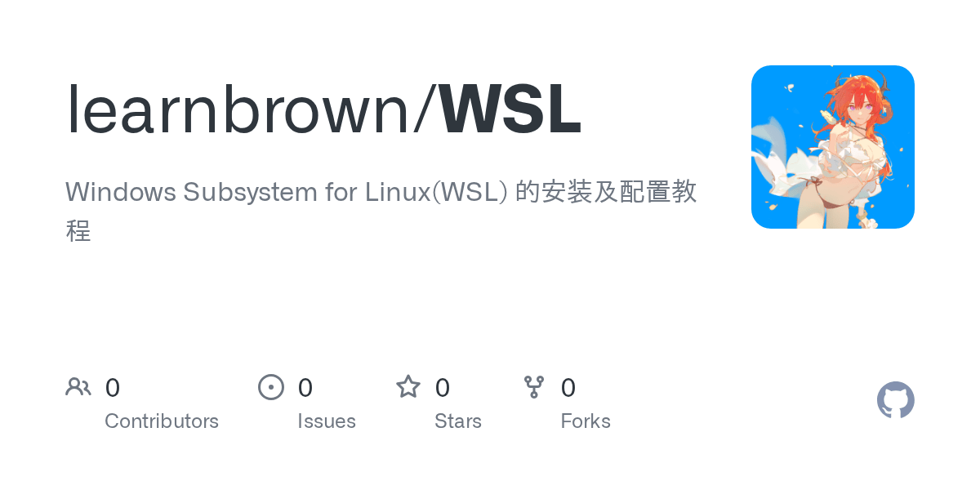Click the Contributors people icon
980x490 pixels.
78,386
